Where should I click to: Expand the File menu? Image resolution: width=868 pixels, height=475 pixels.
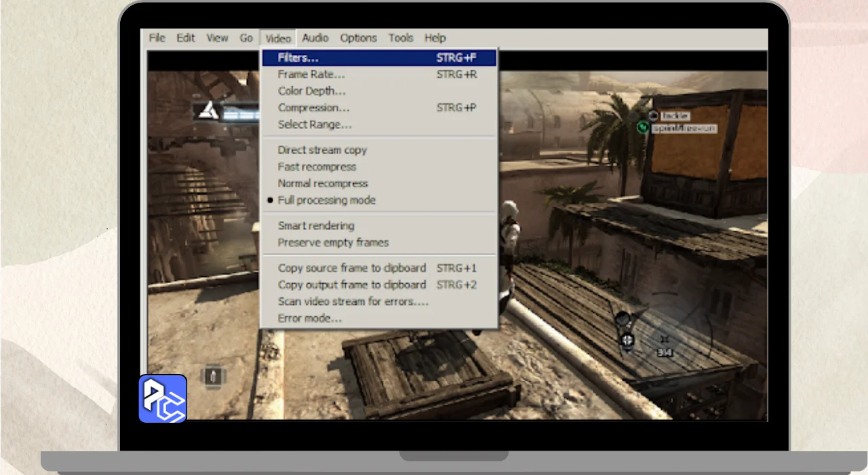[x=157, y=38]
